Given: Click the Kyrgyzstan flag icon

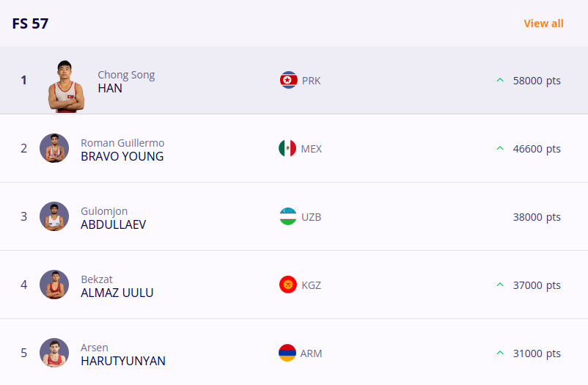Looking at the screenshot, I should pyautogui.click(x=288, y=285).
